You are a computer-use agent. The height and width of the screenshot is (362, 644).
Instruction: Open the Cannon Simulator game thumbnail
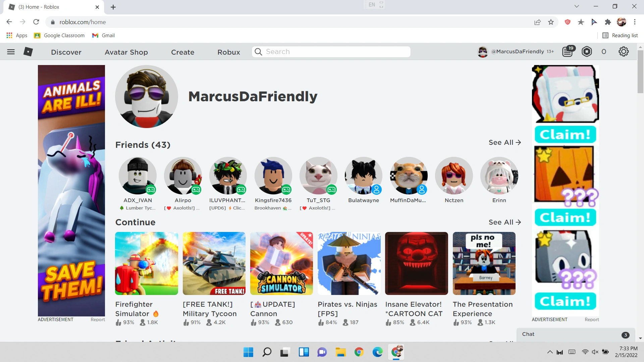click(x=281, y=263)
